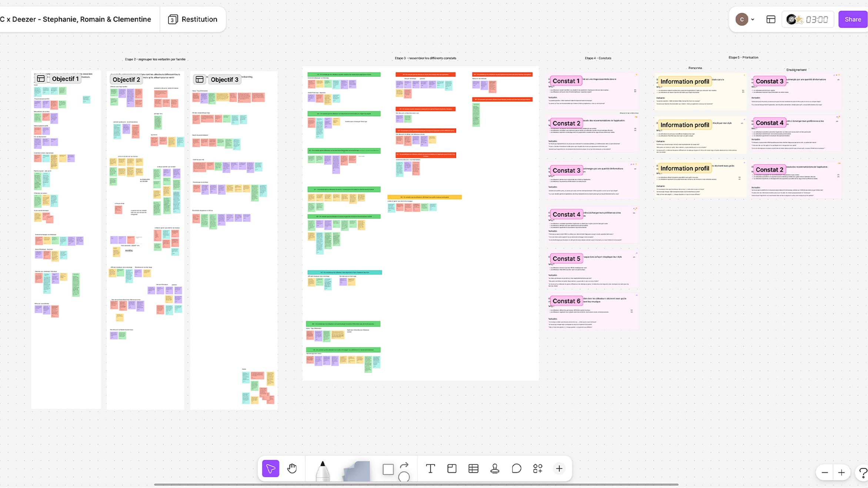Viewport: 868px width, 488px height.
Task: Add a comment with the comment tool
Action: (516, 468)
